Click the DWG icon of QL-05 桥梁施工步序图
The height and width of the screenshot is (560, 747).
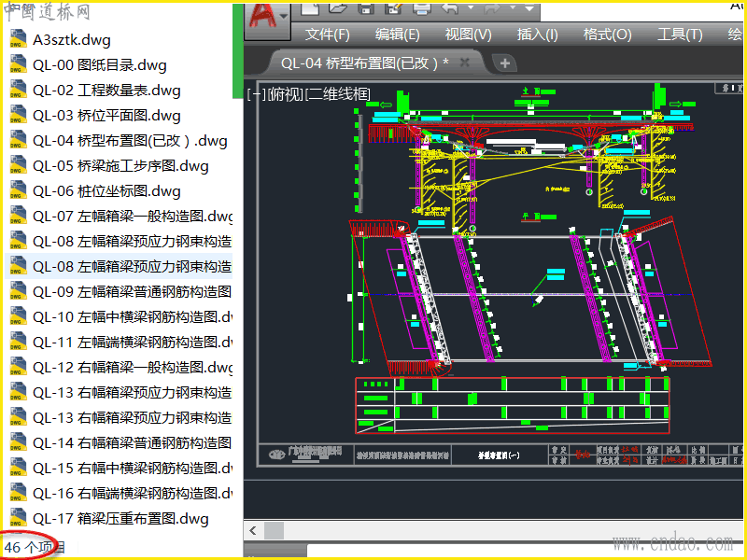tap(18, 165)
